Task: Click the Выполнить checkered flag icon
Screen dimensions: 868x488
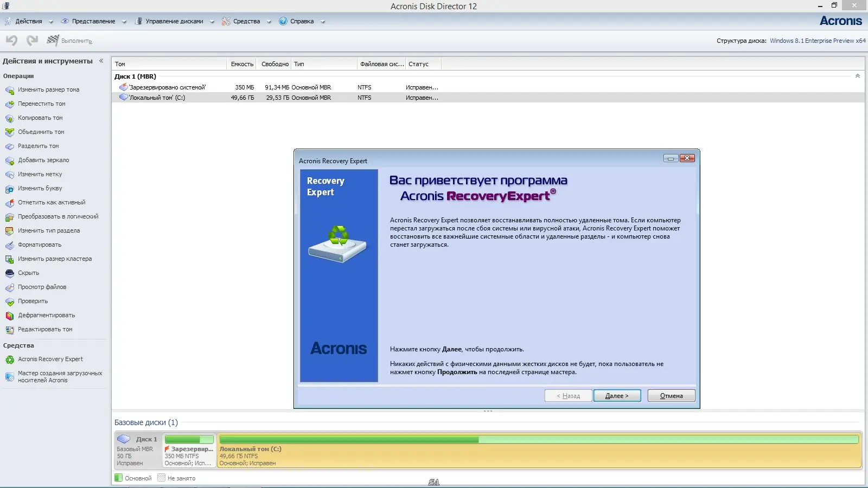Action: coord(53,40)
